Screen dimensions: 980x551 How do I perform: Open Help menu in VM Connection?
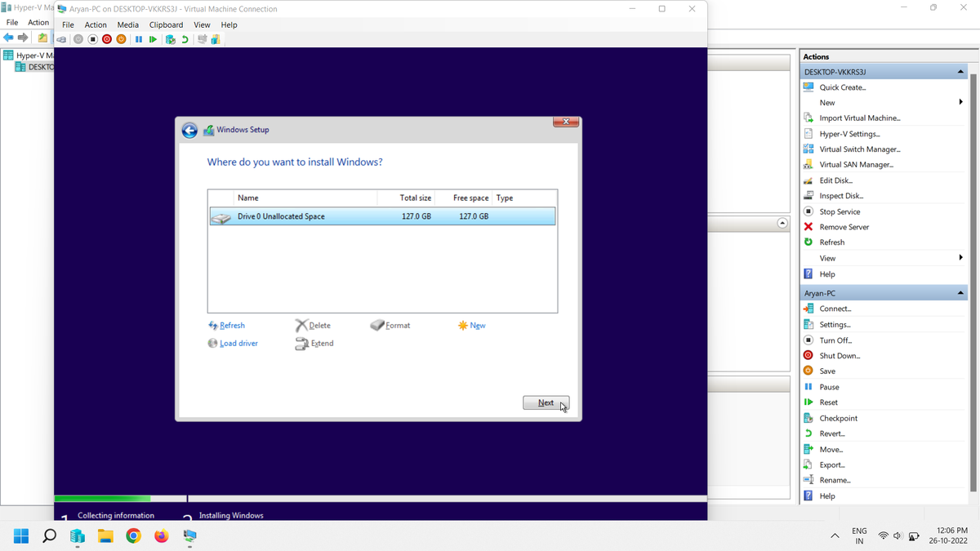point(229,24)
